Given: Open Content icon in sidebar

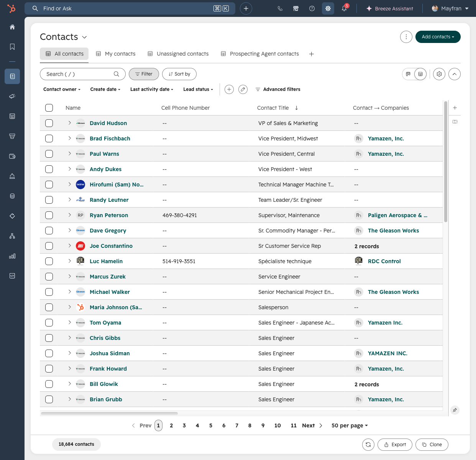Looking at the screenshot, I should coord(12,116).
